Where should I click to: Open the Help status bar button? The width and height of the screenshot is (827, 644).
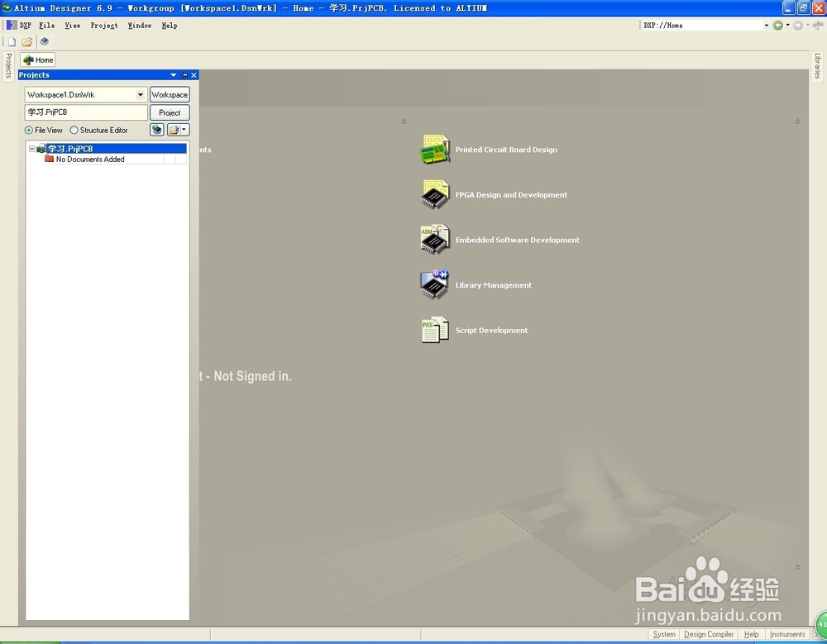[752, 635]
